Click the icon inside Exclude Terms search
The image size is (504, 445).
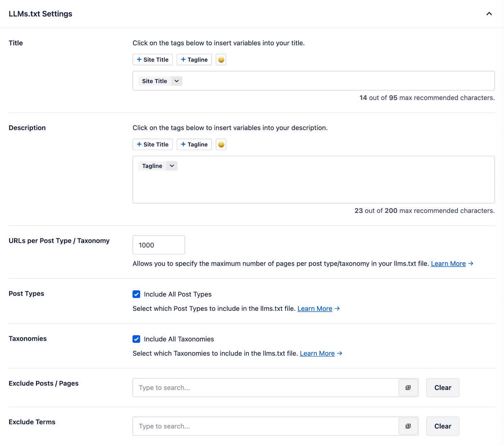(x=408, y=426)
